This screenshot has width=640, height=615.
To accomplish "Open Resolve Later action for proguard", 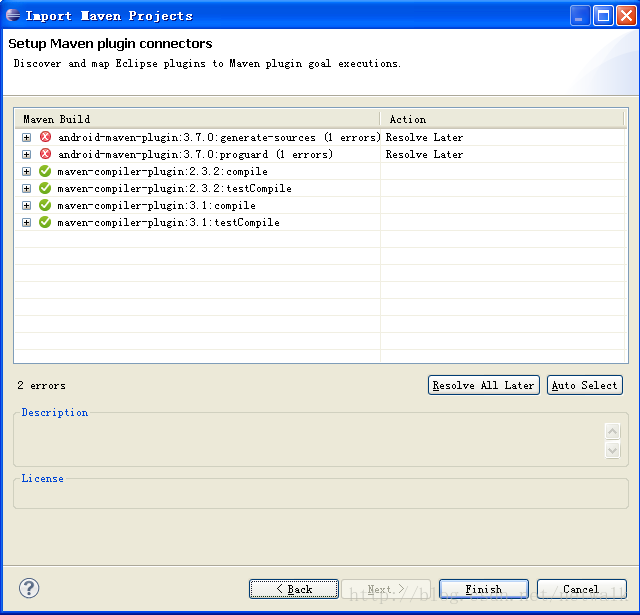I will click(x=424, y=155).
